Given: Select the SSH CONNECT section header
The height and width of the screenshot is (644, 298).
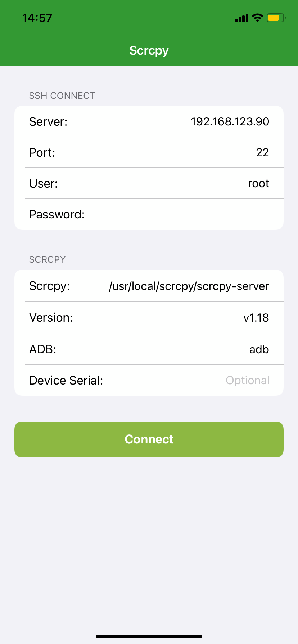Looking at the screenshot, I should click(62, 96).
